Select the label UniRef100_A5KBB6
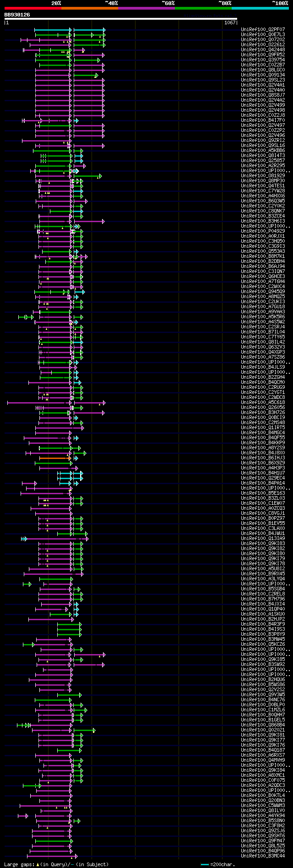Screen dimensions: 293x868 point(263,151)
